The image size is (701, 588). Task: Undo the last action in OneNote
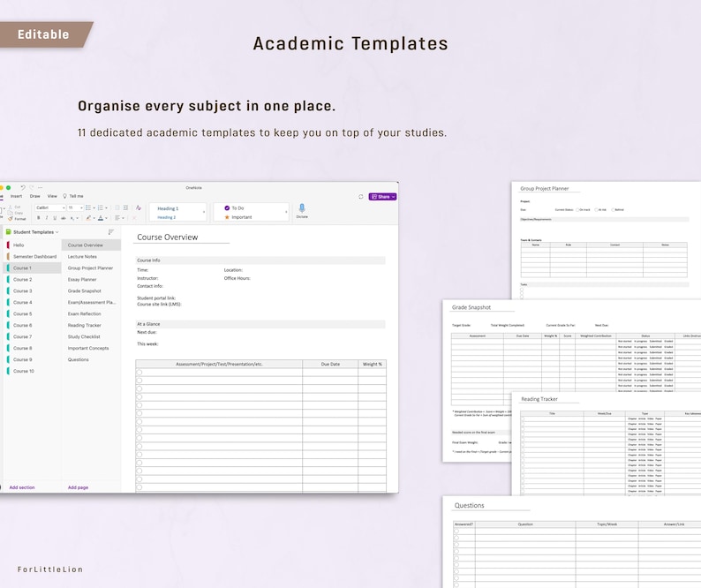point(23,187)
